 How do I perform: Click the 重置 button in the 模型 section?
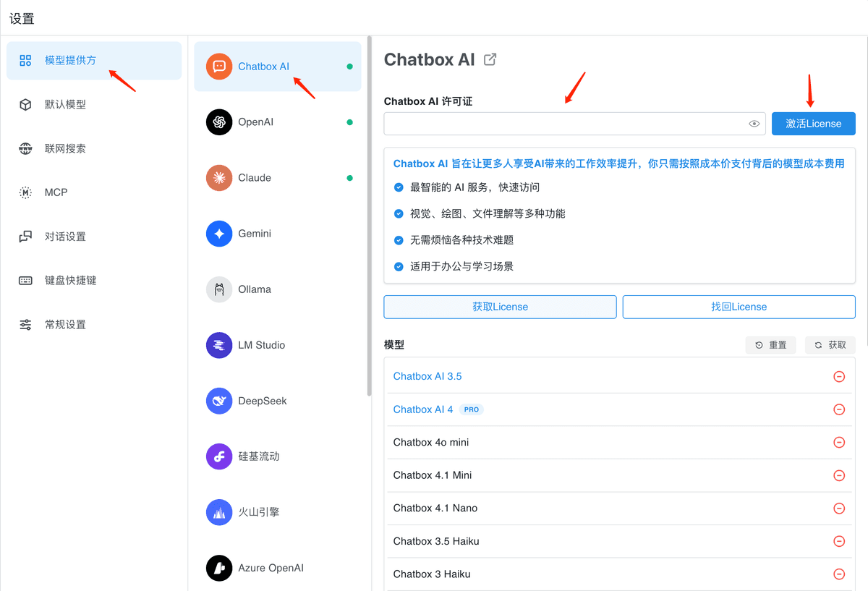pos(770,345)
